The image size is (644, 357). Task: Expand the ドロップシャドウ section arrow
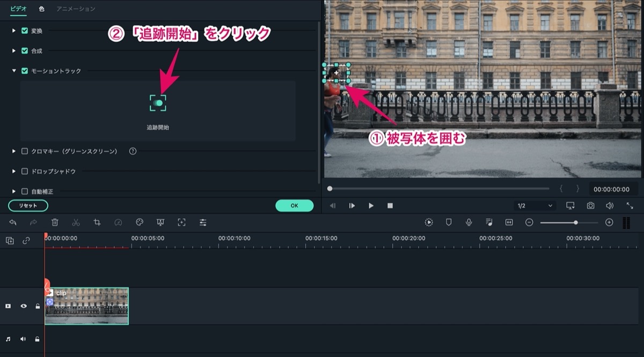[14, 172]
